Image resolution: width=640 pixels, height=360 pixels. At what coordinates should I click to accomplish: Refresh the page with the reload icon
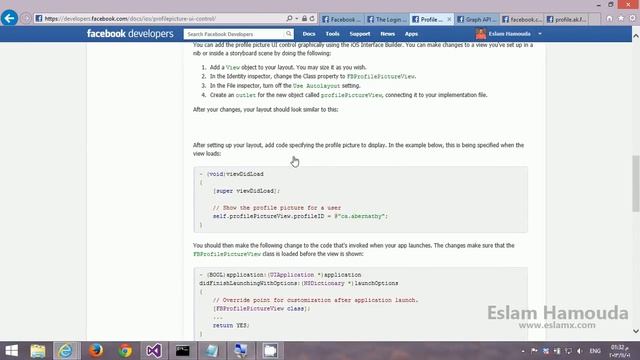pyautogui.click(x=312, y=18)
